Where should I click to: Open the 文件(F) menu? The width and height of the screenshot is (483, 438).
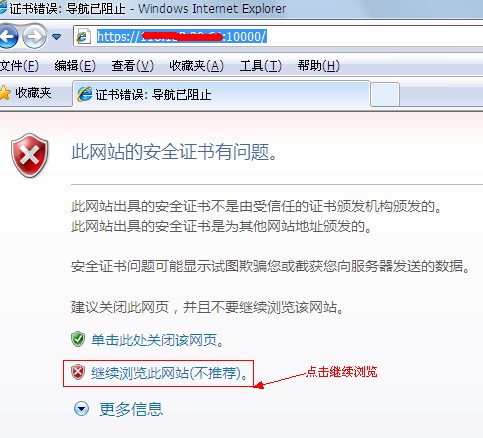(x=19, y=66)
